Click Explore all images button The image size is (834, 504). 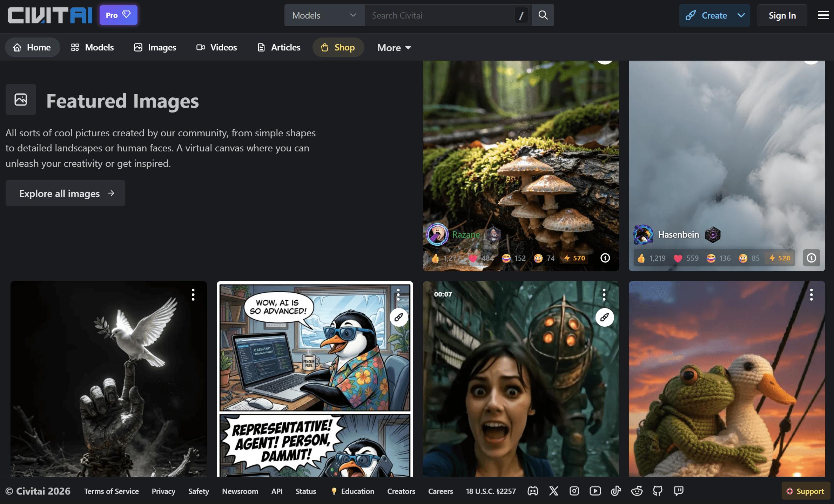click(x=65, y=193)
